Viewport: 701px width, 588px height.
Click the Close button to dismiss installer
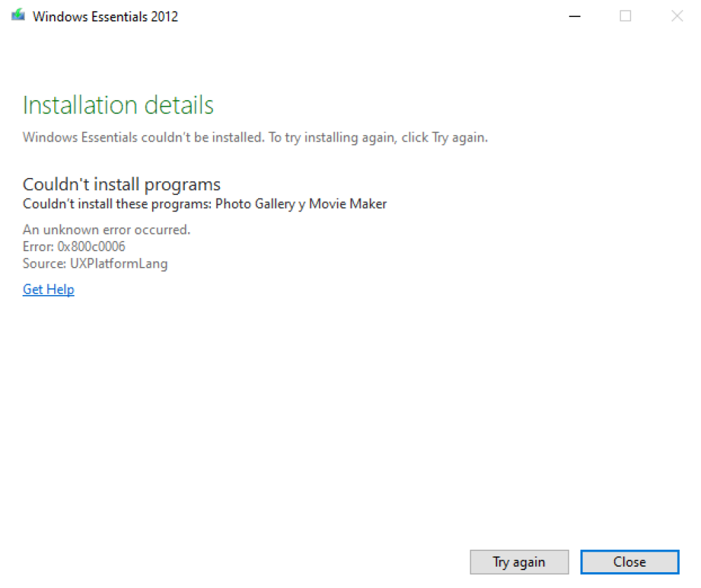tap(629, 561)
